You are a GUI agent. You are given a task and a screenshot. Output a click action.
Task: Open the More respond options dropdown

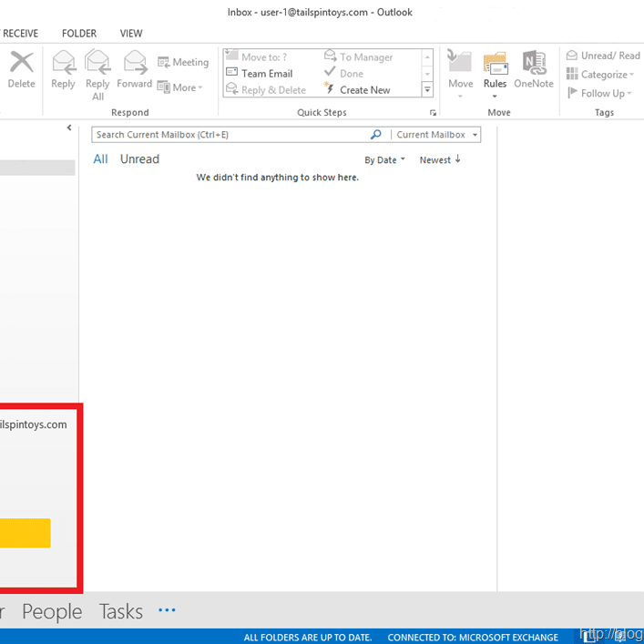(180, 87)
